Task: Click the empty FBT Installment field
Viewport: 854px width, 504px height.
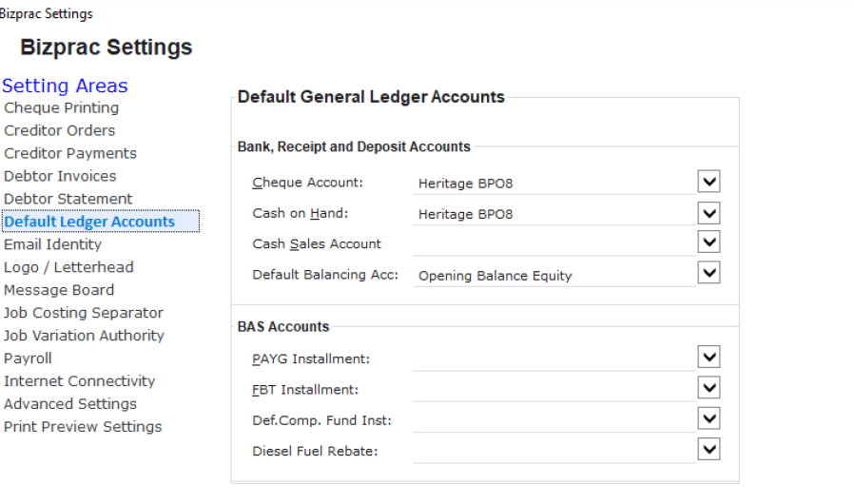Action: [x=554, y=391]
